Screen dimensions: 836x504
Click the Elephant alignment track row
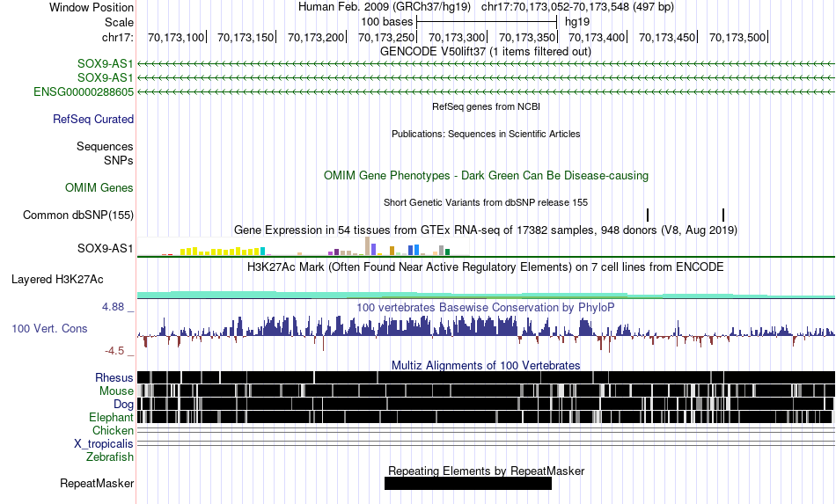487,417
